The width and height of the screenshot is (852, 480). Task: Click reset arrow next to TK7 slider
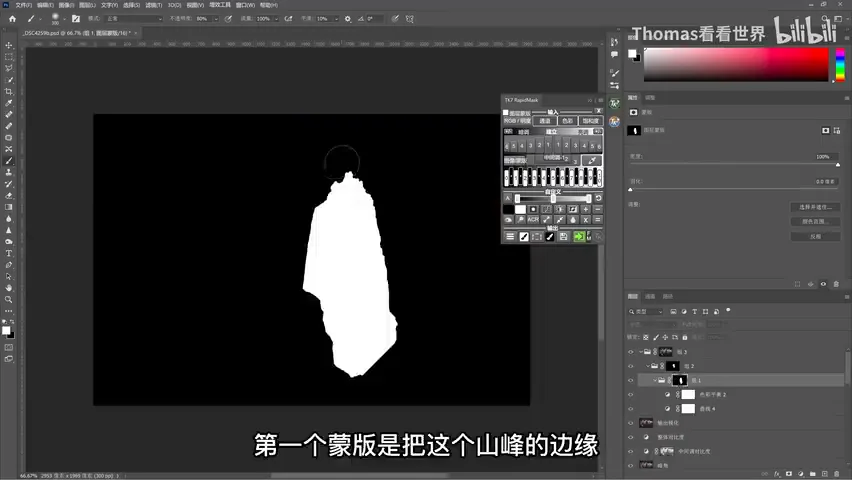click(x=598, y=198)
